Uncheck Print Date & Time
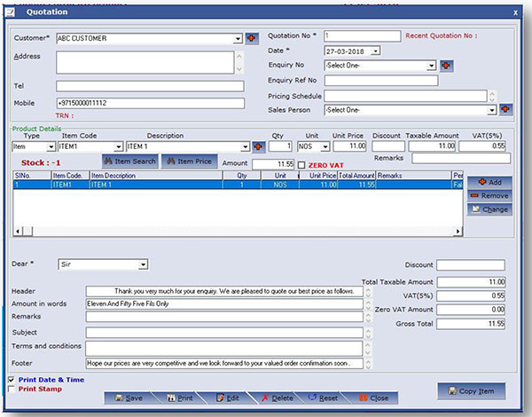Viewport: 532px width, 417px height. click(11, 379)
